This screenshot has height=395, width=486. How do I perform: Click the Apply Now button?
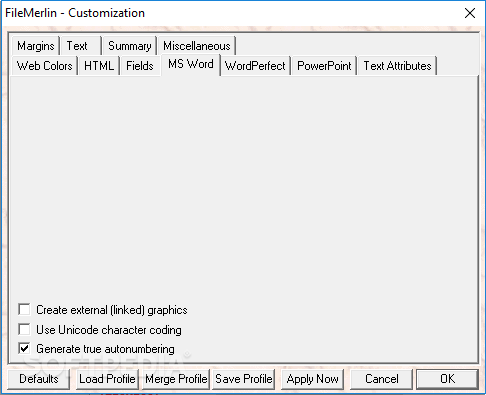click(x=312, y=379)
